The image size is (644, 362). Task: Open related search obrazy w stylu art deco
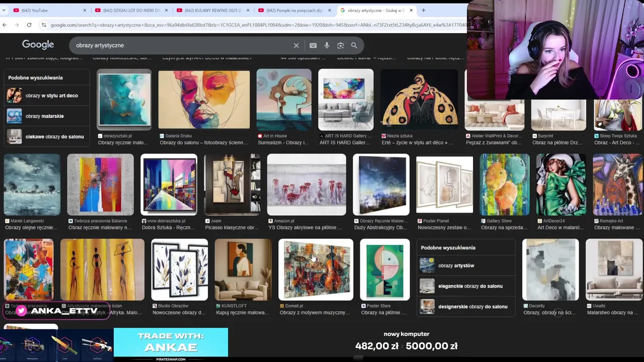coord(47,96)
